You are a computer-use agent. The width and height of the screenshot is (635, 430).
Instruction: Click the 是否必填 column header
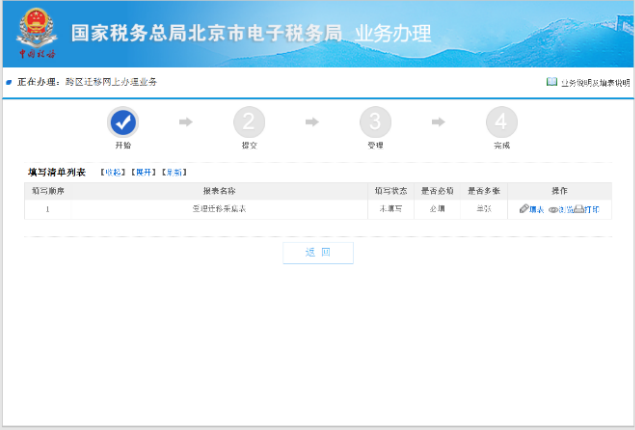click(x=437, y=191)
